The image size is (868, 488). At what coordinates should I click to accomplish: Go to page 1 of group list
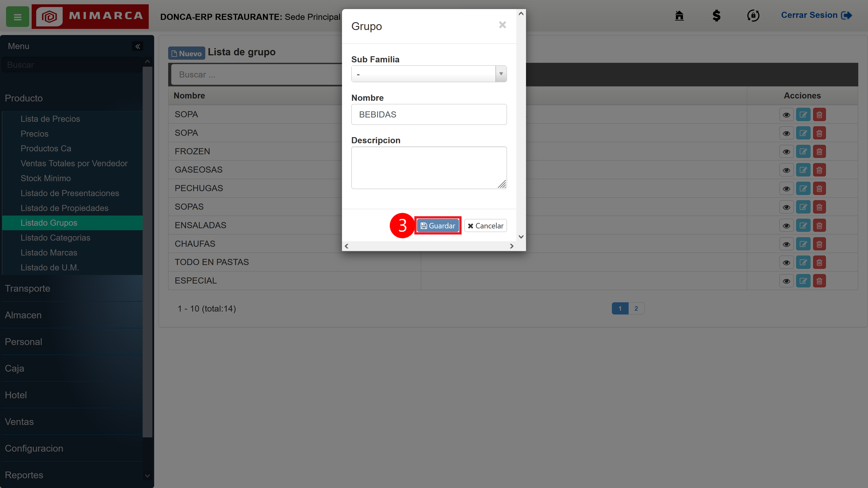pos(620,308)
